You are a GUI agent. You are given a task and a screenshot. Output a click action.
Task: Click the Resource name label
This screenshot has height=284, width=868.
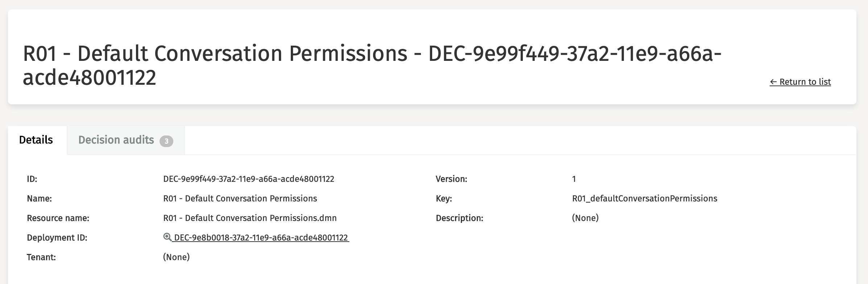pos(58,218)
